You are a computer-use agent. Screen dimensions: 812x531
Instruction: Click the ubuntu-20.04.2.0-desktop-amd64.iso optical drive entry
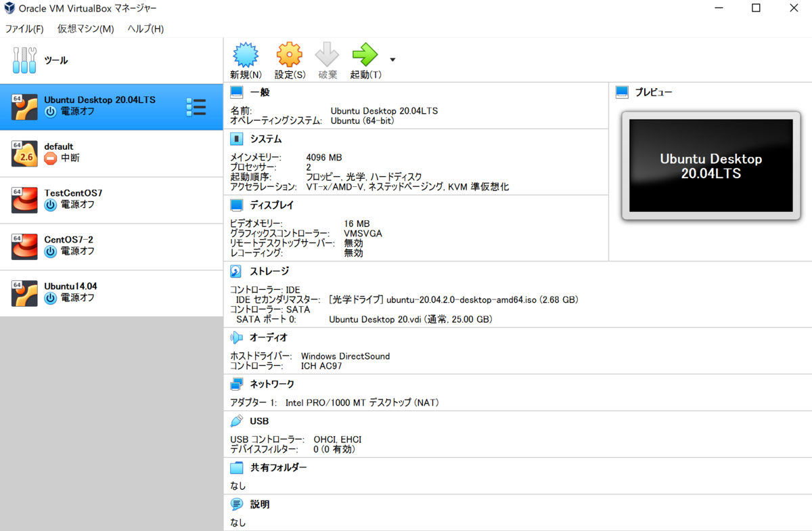tap(453, 299)
